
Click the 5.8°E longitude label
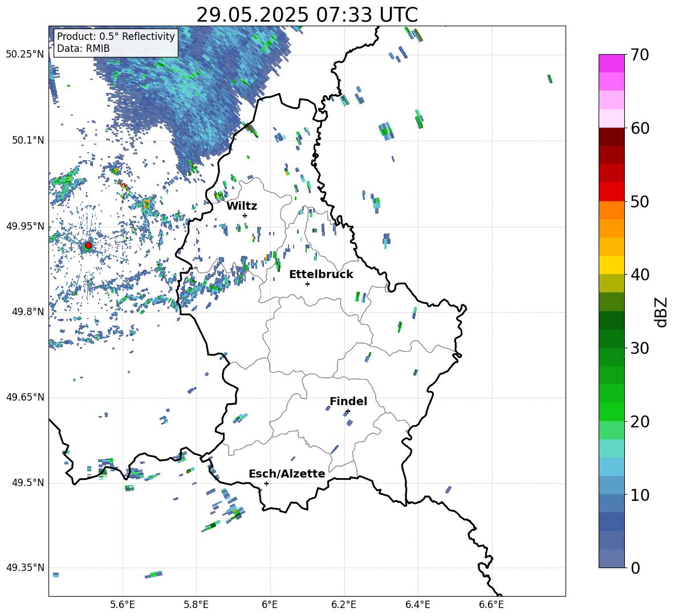tap(196, 605)
